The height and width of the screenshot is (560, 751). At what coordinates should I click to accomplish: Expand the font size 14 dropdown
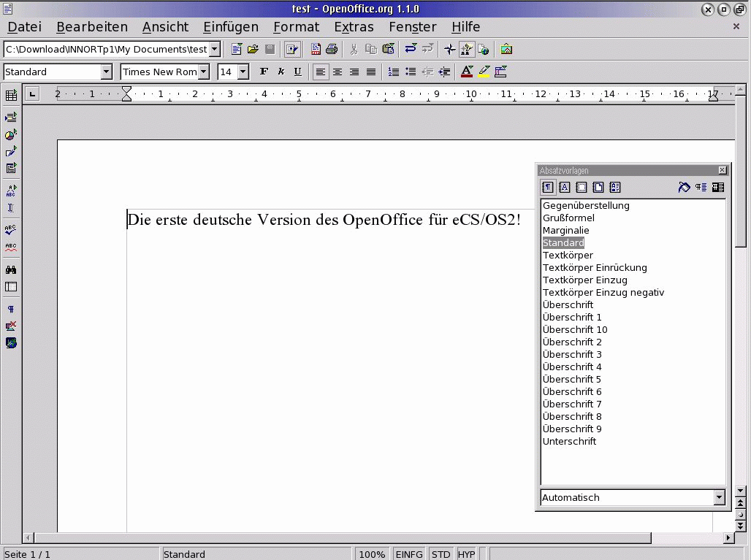coord(243,72)
